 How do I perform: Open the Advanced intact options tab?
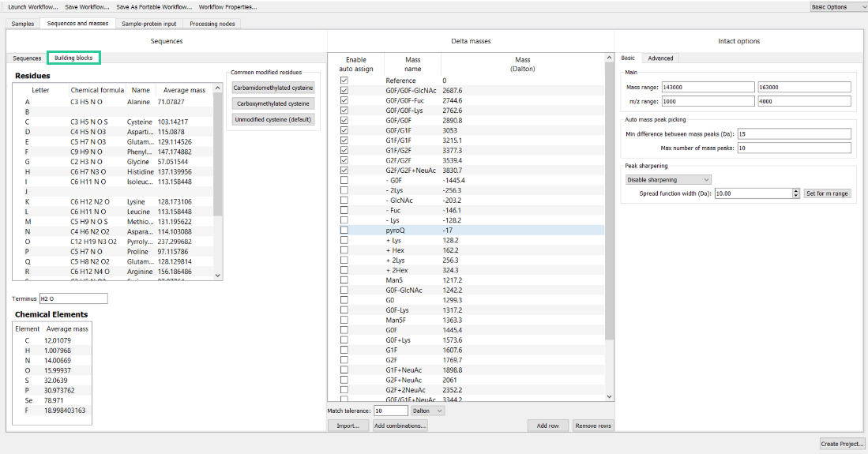[x=660, y=58]
